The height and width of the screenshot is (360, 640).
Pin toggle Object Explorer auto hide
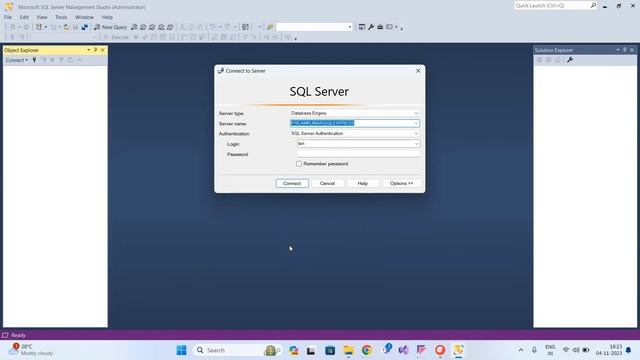95,50
